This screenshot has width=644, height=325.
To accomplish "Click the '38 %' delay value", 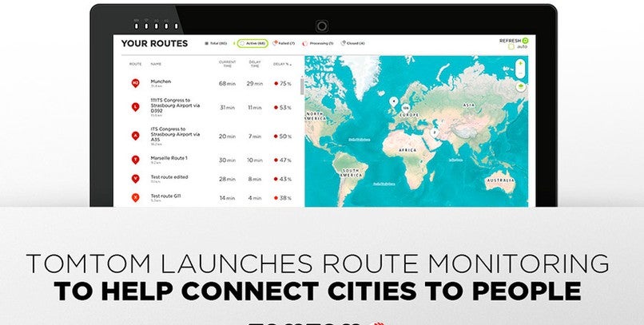I will click(283, 198).
